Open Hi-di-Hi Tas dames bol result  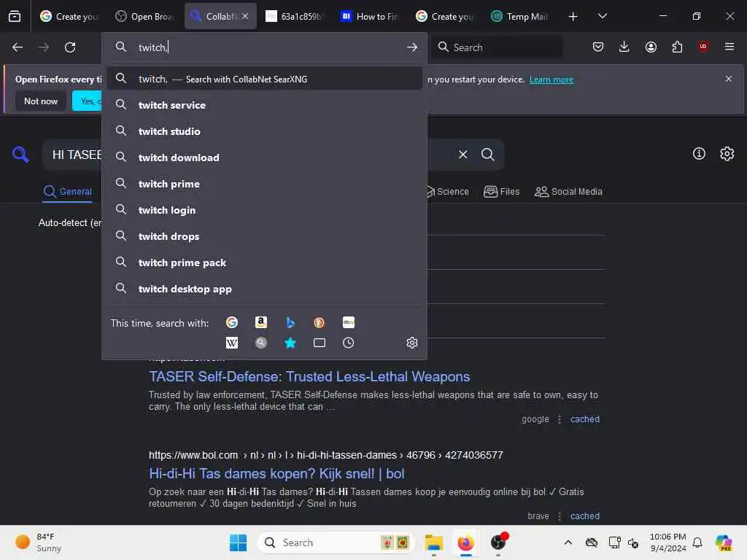[x=276, y=473]
